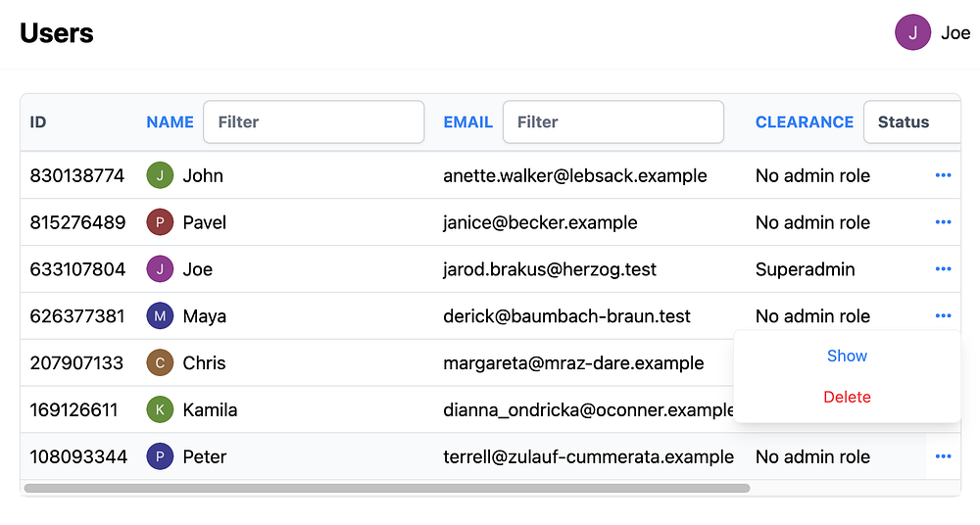980x525 pixels.
Task: Click Pavel's red avatar icon
Action: 160,222
